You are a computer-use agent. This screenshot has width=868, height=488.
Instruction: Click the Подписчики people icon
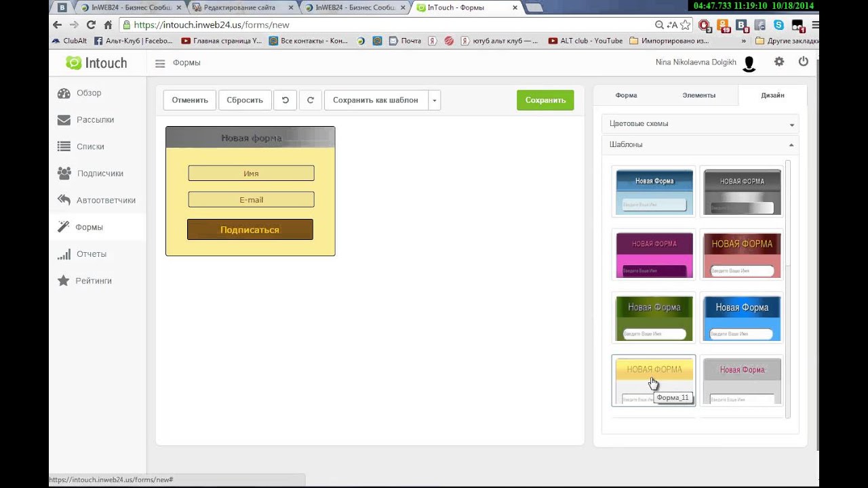pyautogui.click(x=64, y=174)
